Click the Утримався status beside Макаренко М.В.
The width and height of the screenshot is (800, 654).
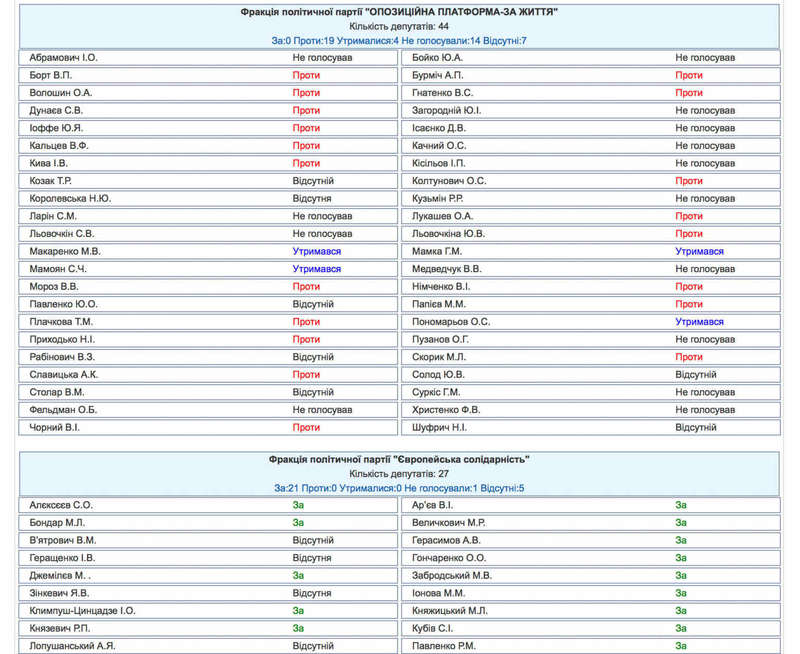[316, 251]
